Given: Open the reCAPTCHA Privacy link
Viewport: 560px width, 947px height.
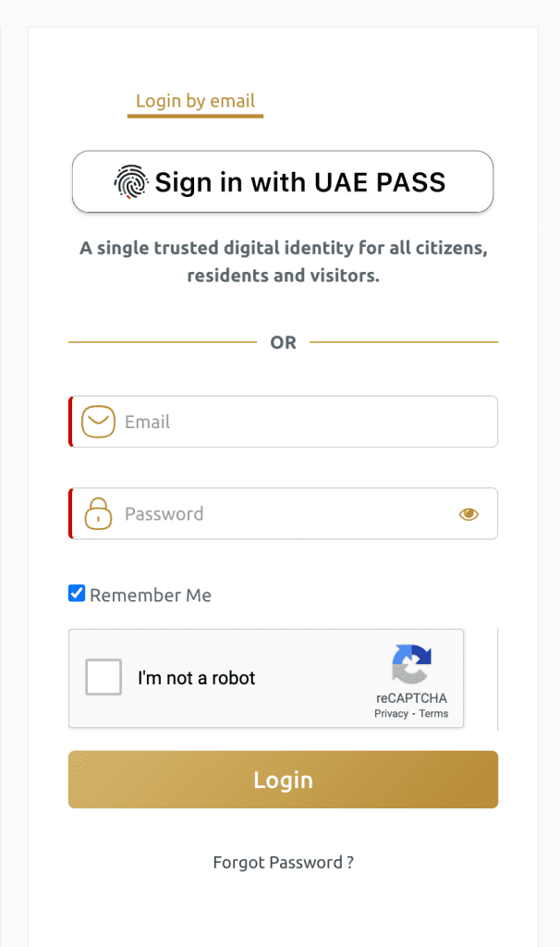Looking at the screenshot, I should [391, 714].
